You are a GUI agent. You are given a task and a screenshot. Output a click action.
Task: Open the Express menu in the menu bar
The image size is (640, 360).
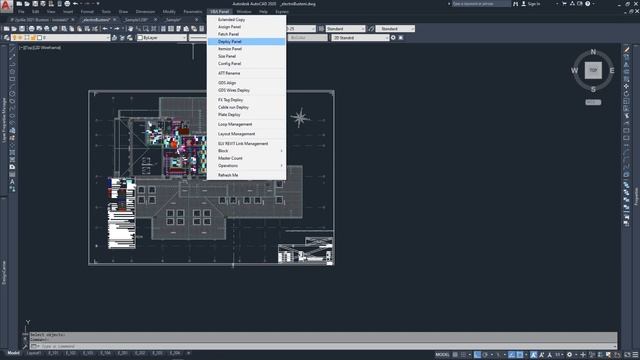pos(282,12)
